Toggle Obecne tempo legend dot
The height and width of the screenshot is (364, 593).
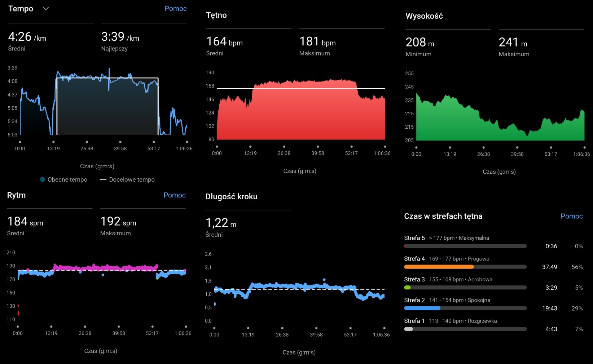tap(43, 179)
